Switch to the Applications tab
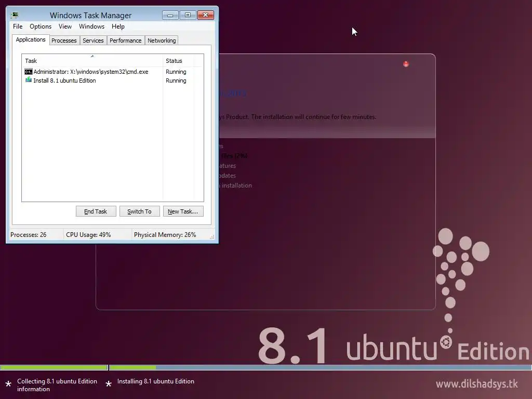The height and width of the screenshot is (399, 532). point(31,39)
